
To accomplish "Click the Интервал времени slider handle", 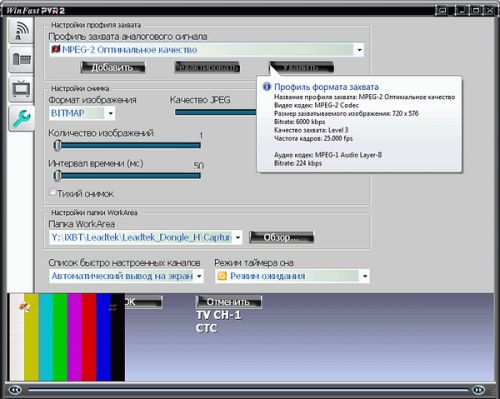I will coord(58,175).
